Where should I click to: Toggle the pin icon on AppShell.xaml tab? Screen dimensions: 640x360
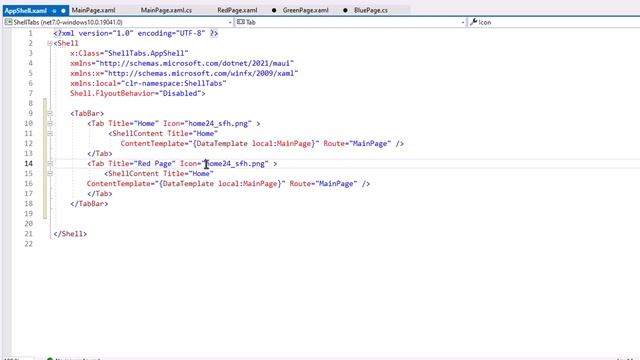point(54,11)
